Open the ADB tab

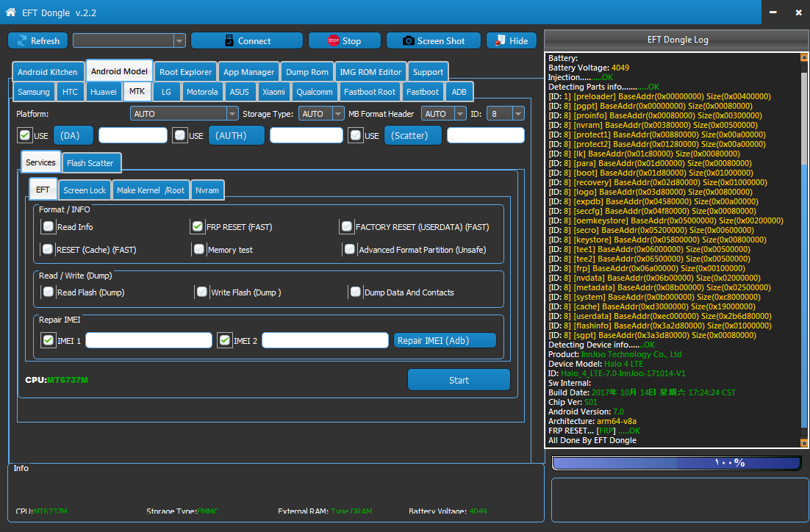coord(459,92)
